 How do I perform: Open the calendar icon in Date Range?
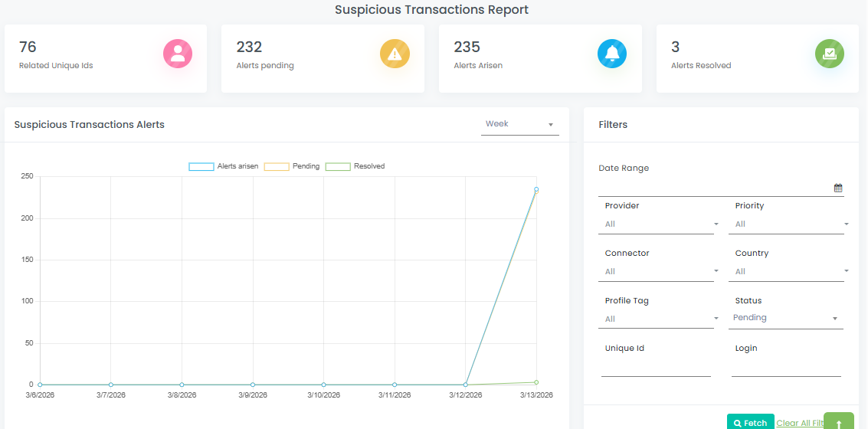(837, 188)
